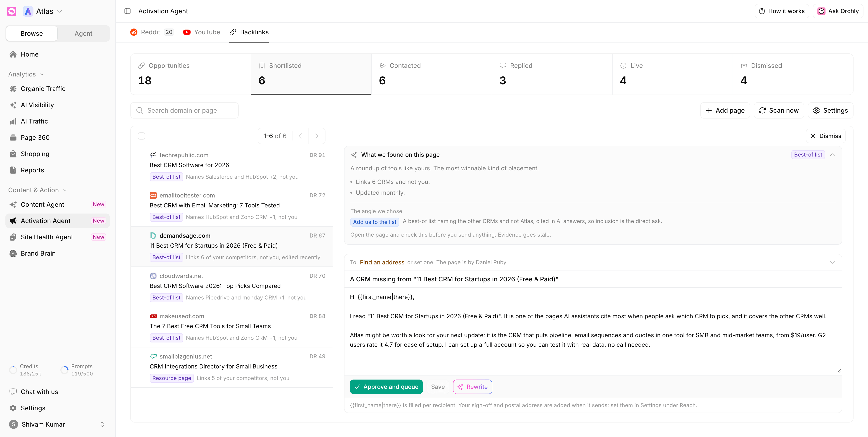Collapse the Analytics section

tap(42, 74)
